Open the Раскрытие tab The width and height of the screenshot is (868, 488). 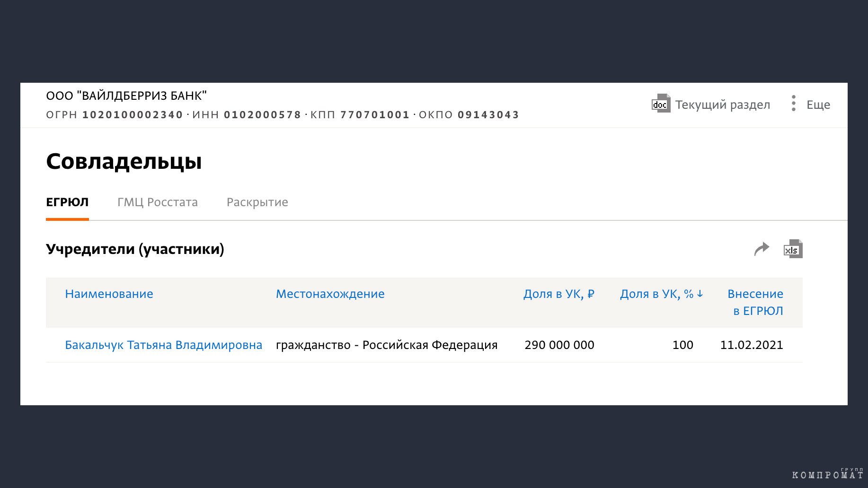(257, 202)
